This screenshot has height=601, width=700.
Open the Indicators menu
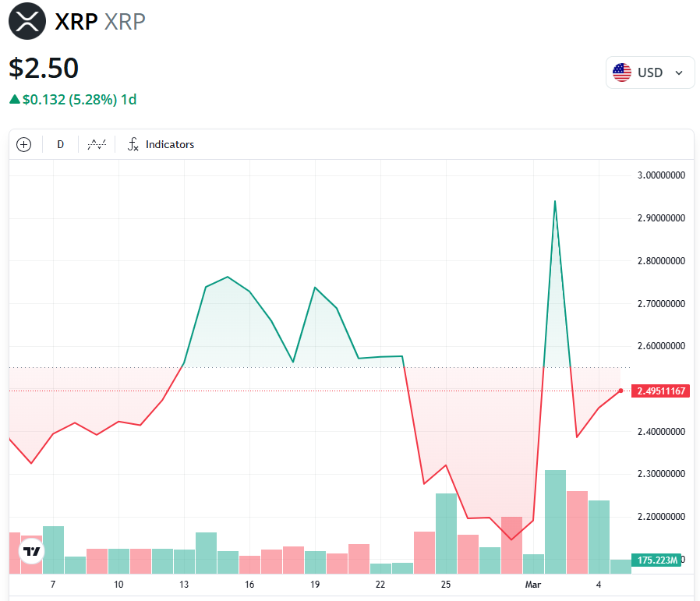pos(170,144)
